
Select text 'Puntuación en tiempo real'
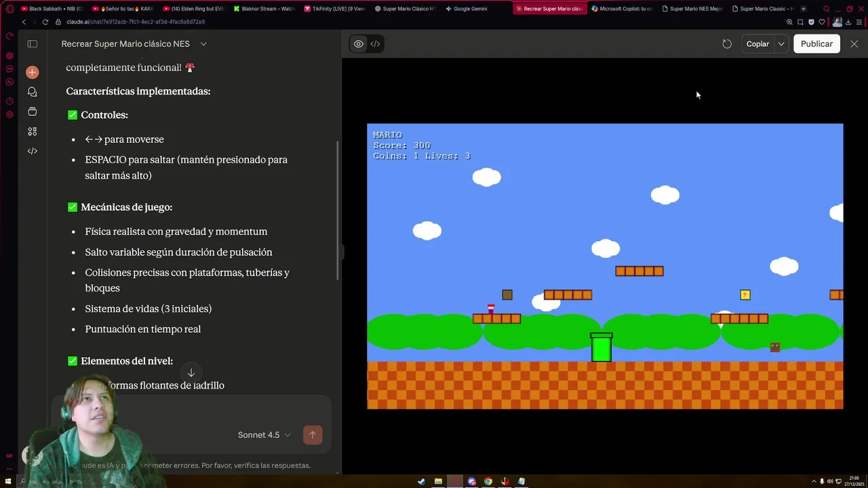[x=143, y=329]
